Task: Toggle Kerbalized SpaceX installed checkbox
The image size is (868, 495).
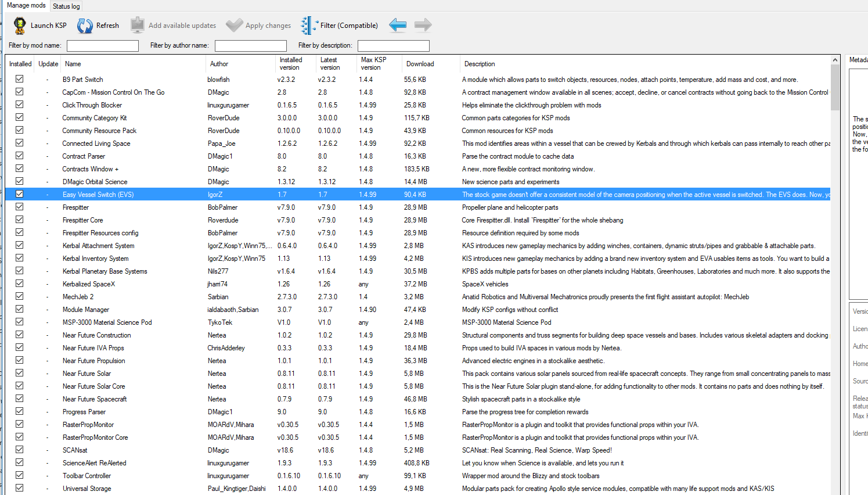Action: click(x=19, y=284)
